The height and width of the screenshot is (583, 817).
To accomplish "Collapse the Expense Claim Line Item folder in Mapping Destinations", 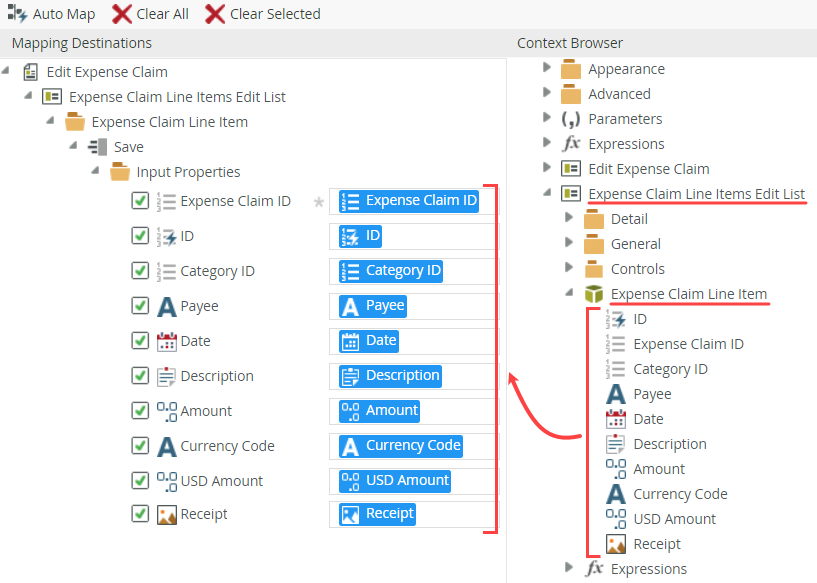I will 51,120.
